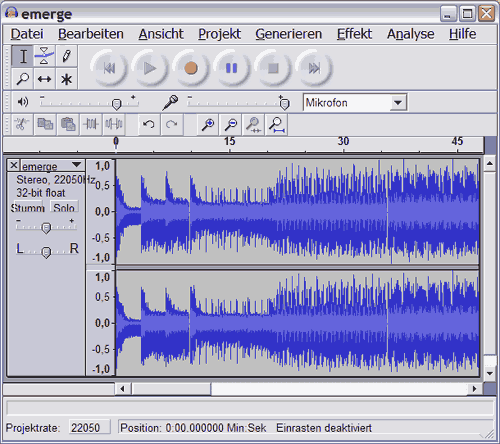The image size is (500, 444).
Task: Toggle the Solo button on track
Action: 64,208
